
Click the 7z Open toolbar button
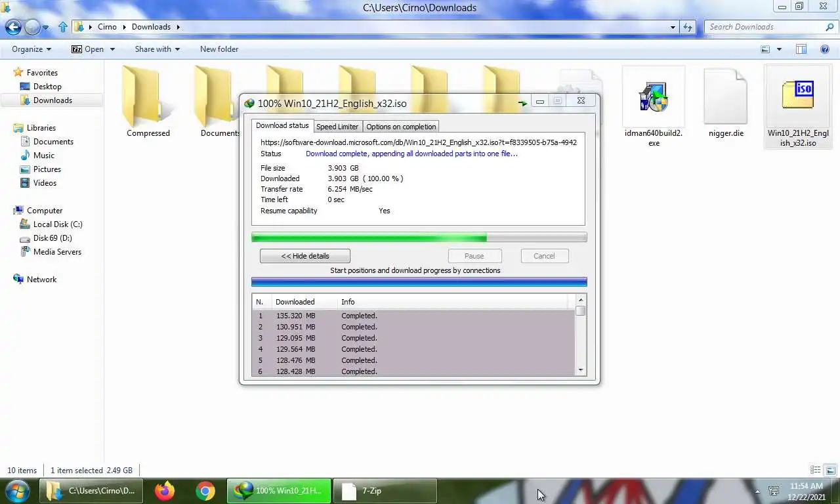click(x=88, y=49)
